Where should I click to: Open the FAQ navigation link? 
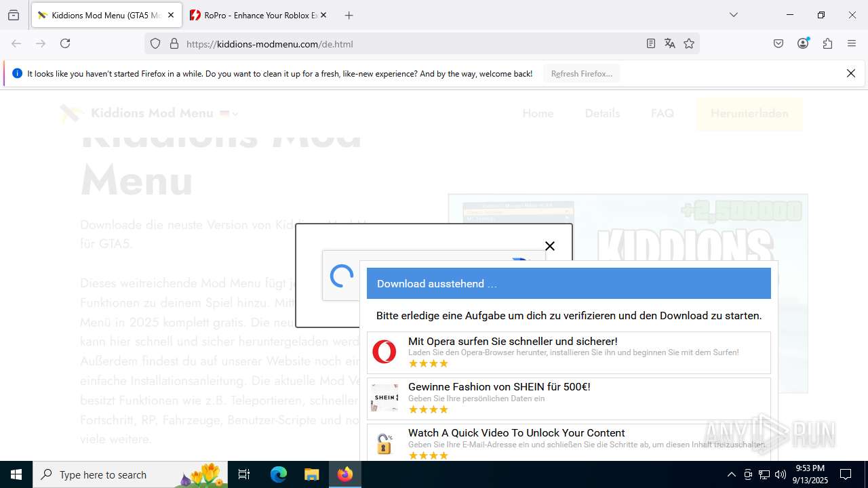click(x=663, y=113)
